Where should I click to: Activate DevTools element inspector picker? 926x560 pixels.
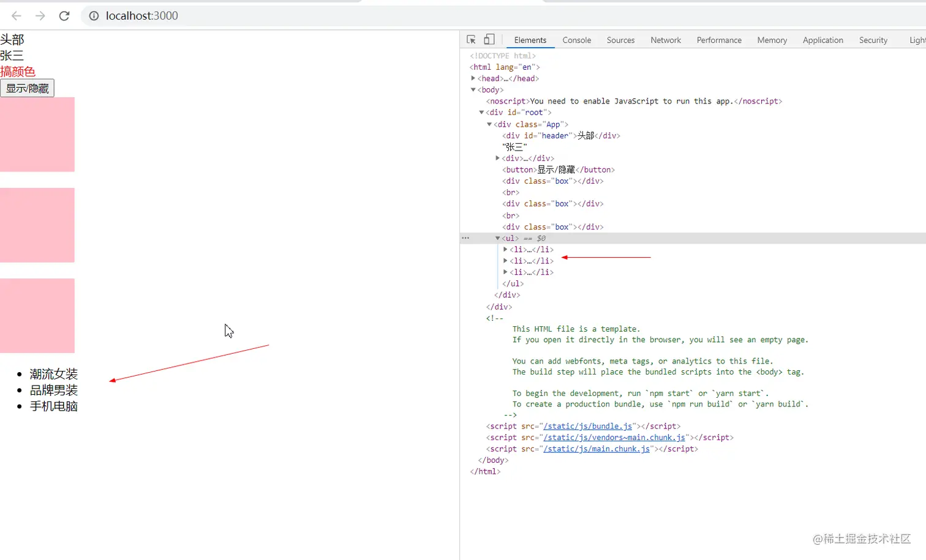471,40
